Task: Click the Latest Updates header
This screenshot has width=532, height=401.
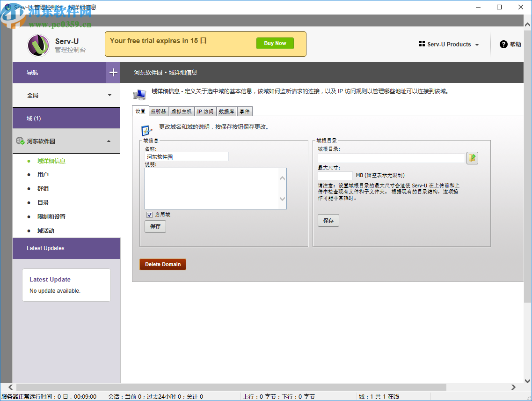Action: [66, 248]
